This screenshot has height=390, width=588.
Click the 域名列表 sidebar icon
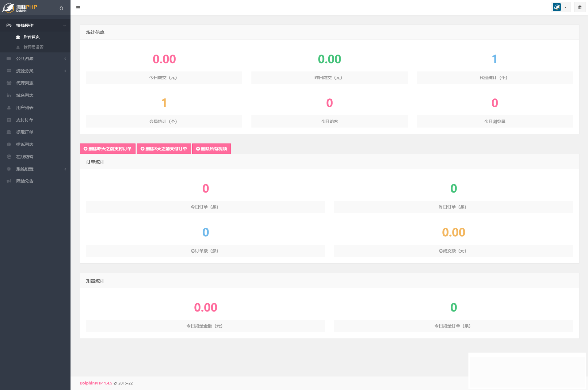(9, 95)
